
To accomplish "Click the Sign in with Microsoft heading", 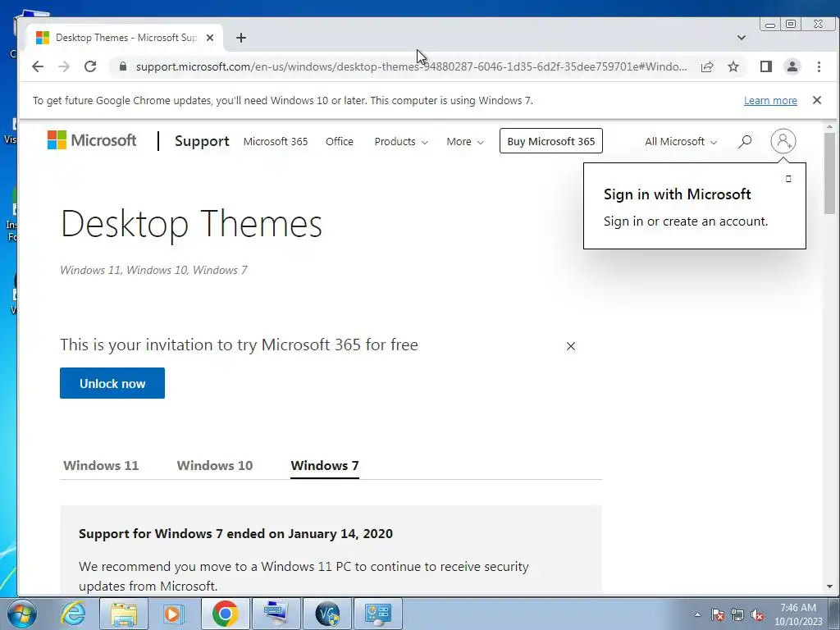I will click(677, 194).
